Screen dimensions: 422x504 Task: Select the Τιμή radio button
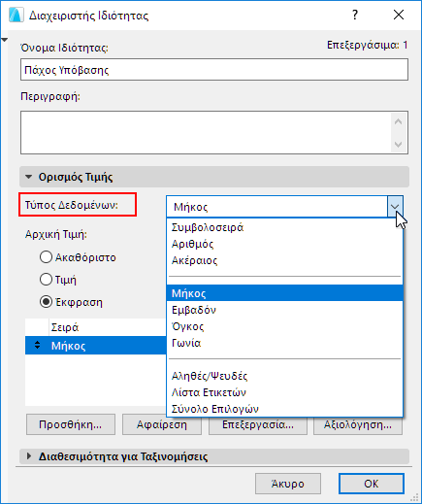pyautogui.click(x=46, y=280)
